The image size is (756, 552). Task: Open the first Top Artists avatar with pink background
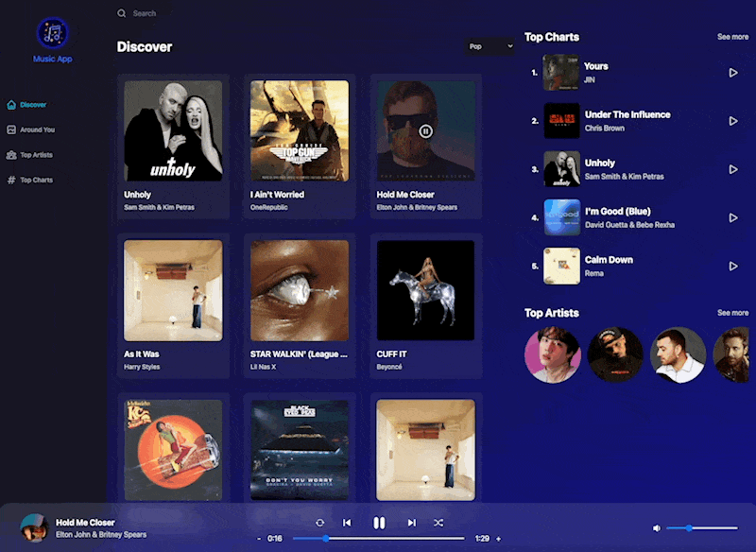[x=553, y=354]
